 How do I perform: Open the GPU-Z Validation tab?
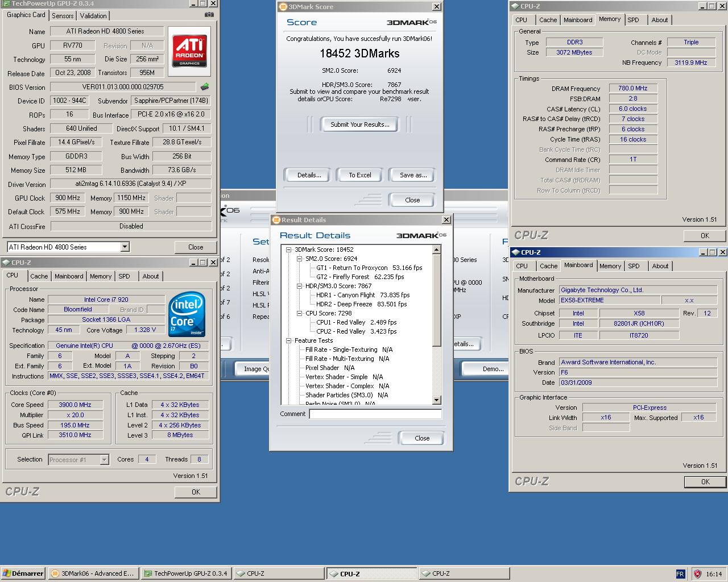coord(93,16)
